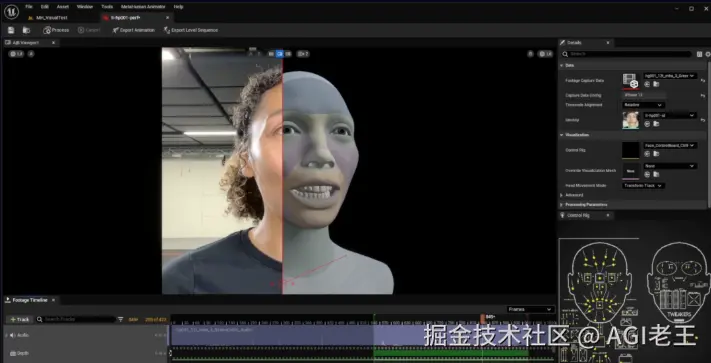This screenshot has height=363, width=711.
Task: Click the view mode icon right of the blue one
Action: 288,53
